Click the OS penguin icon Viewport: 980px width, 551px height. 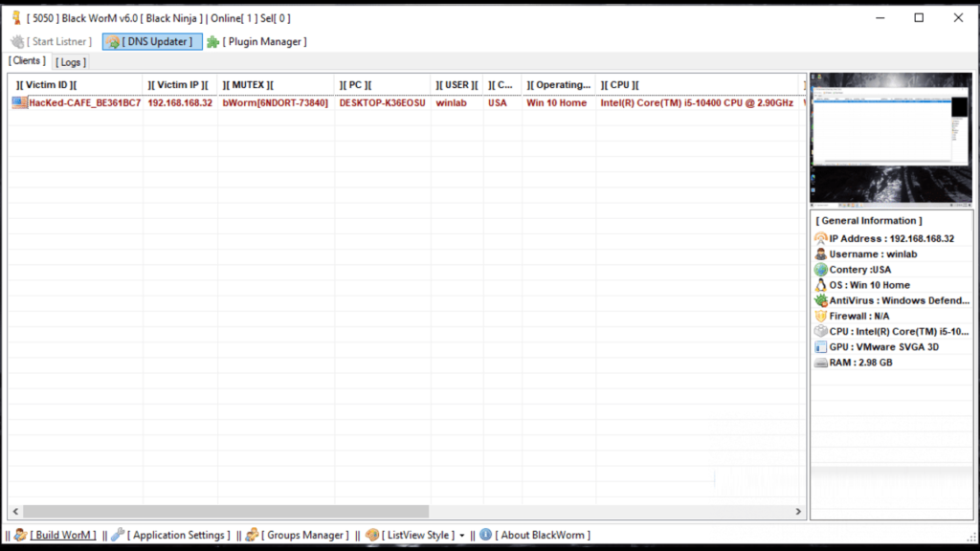click(820, 285)
